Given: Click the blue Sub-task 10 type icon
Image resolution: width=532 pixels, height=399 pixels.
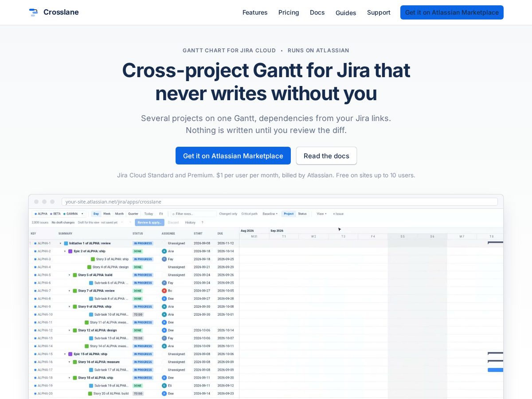Looking at the screenshot, I should [x=91, y=315].
